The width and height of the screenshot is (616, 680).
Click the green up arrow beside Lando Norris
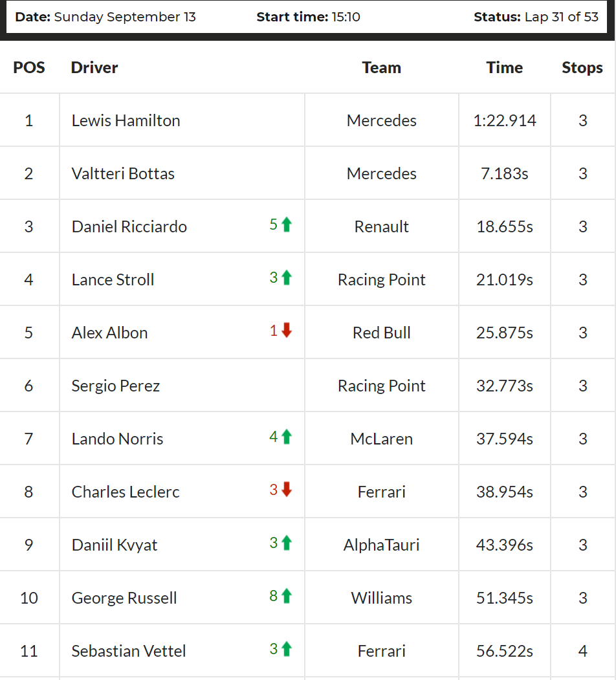coord(286,437)
